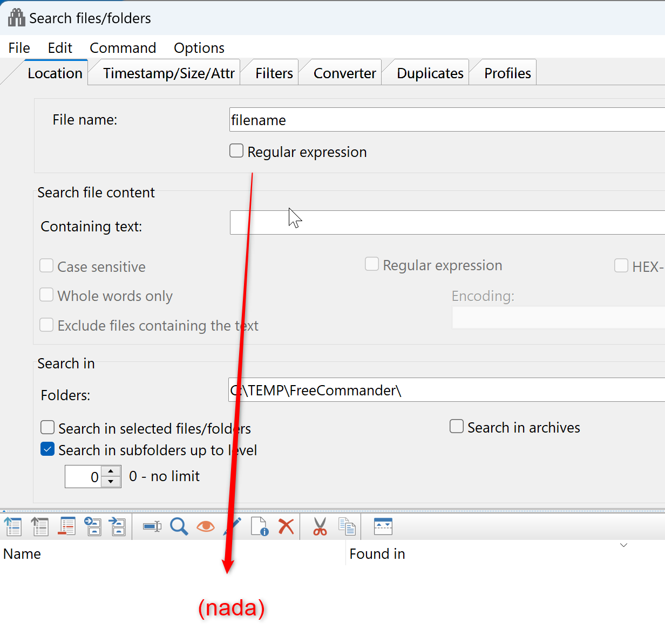
Task: Switch to the Converter tab
Action: pyautogui.click(x=345, y=73)
